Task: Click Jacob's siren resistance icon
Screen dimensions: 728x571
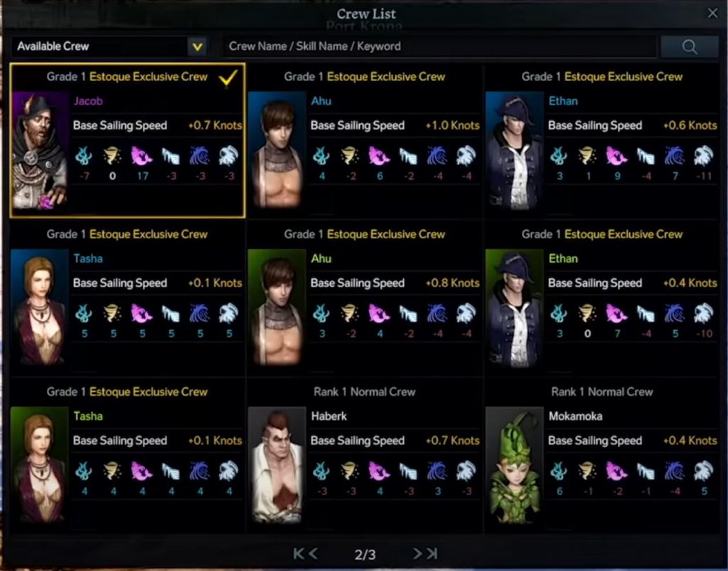Action: pos(141,156)
